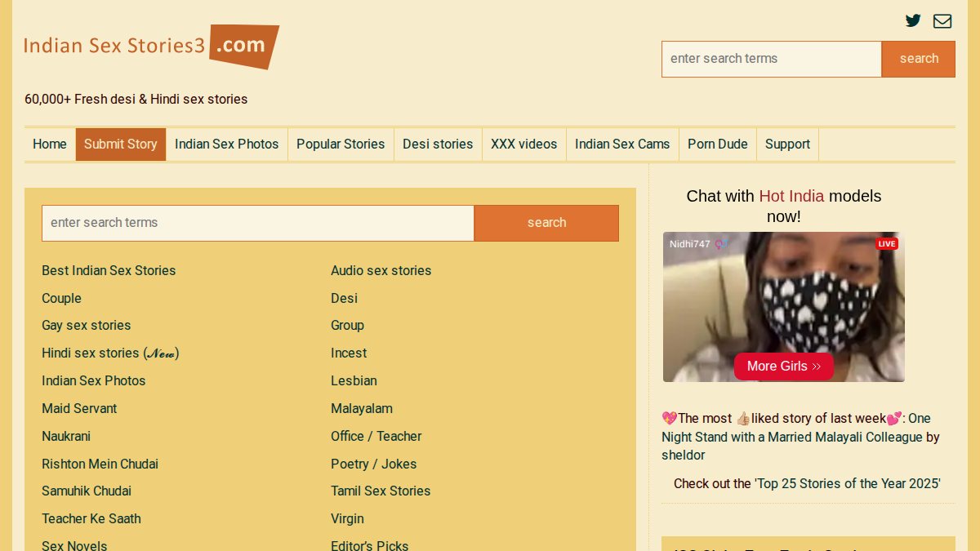This screenshot has width=980, height=551.
Task: Open the Naukrani category link
Action: point(66,437)
